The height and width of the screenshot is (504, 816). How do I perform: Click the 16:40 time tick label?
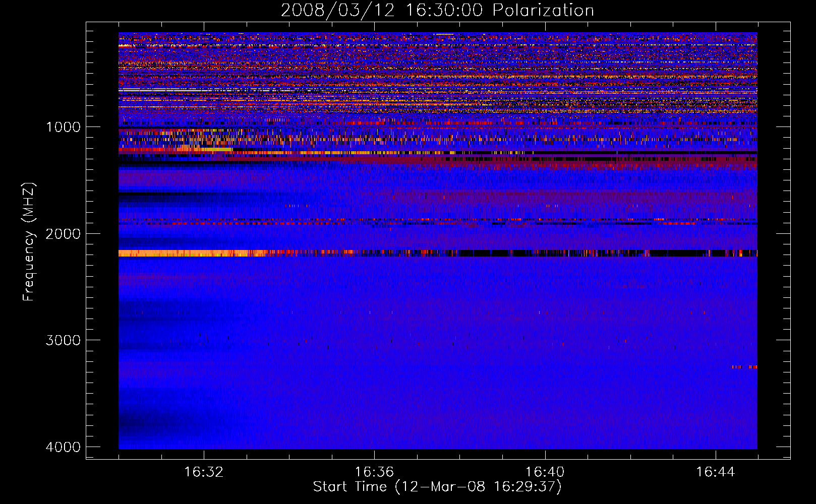click(545, 472)
